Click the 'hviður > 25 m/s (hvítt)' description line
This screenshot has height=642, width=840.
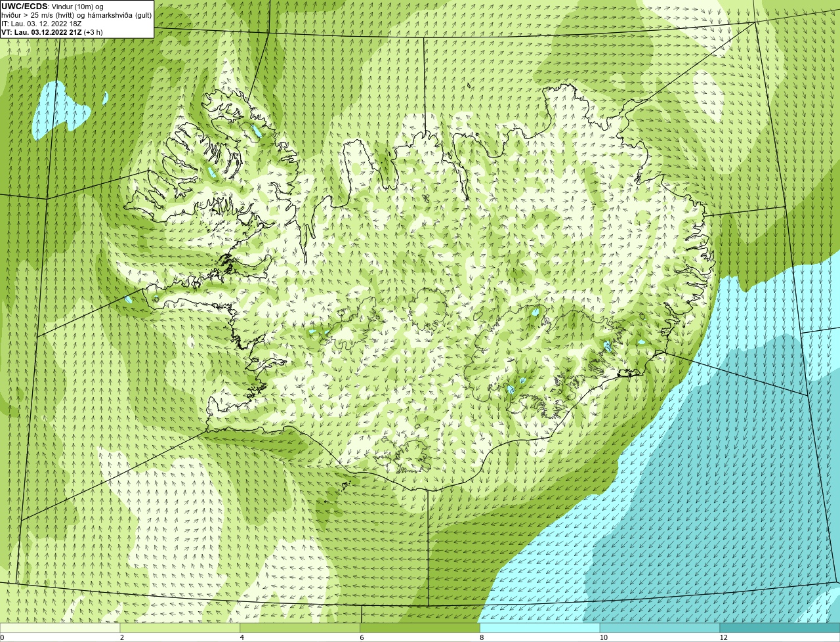pyautogui.click(x=76, y=15)
